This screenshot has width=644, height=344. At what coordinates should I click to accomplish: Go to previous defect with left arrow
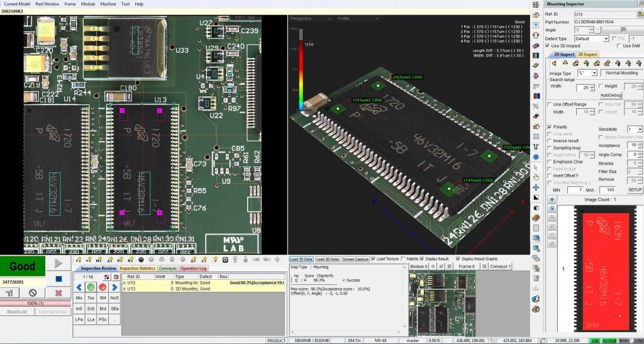tap(79, 287)
